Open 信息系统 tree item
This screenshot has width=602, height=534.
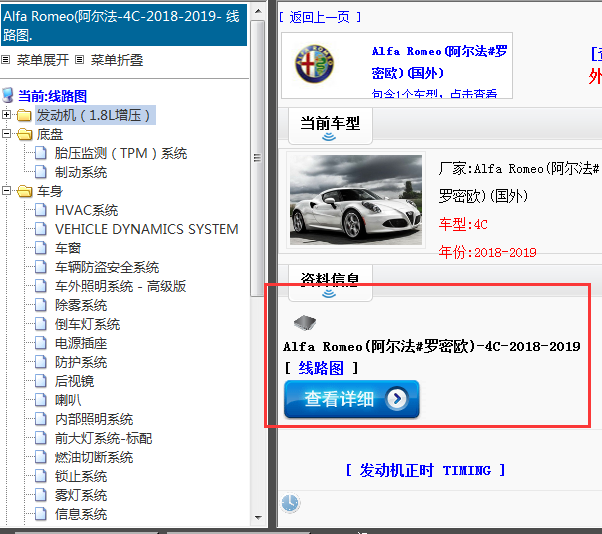81,514
